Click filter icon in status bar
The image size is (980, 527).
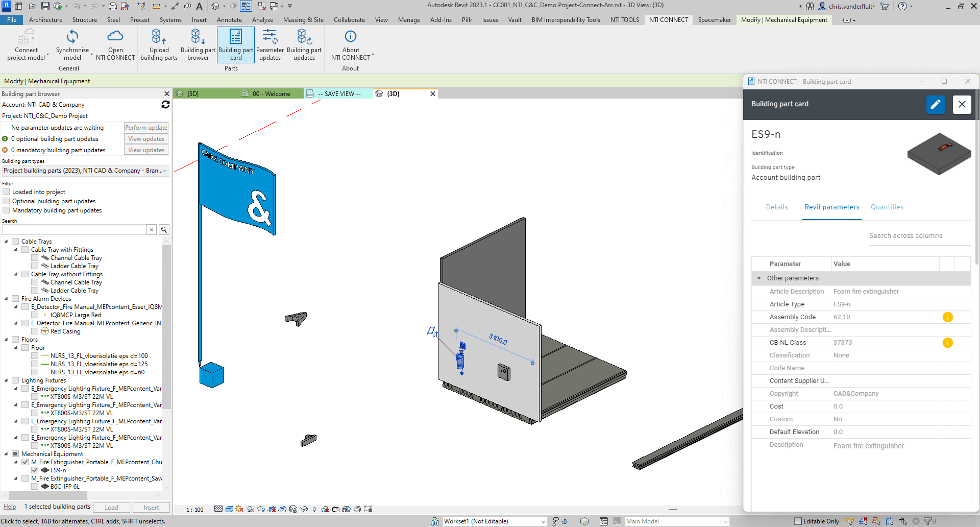(x=928, y=521)
